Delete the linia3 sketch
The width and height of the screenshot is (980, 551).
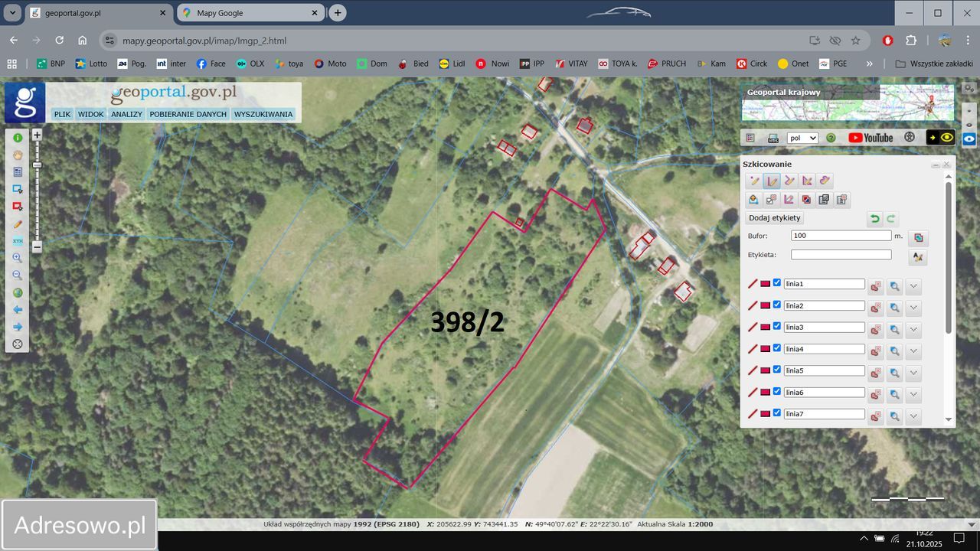(875, 331)
